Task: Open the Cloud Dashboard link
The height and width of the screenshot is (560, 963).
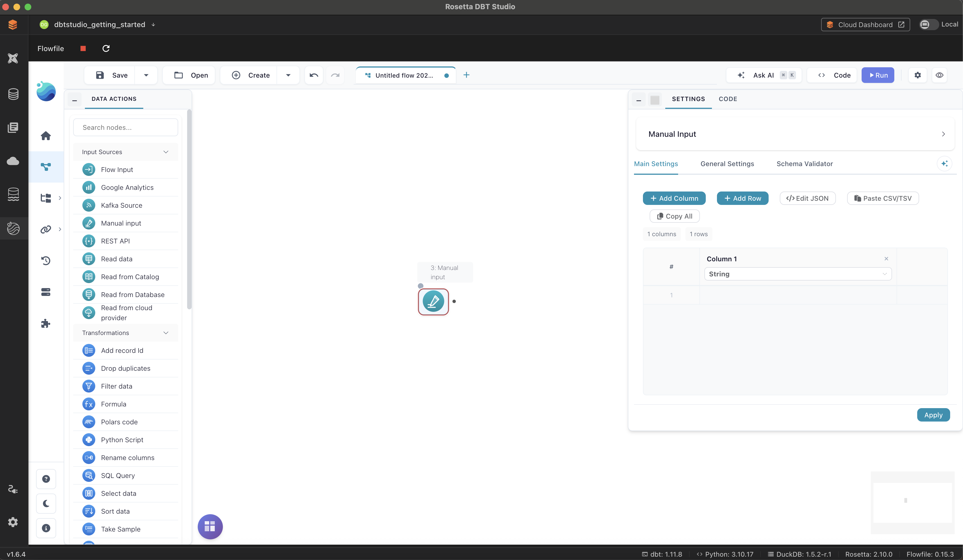Action: (865, 25)
